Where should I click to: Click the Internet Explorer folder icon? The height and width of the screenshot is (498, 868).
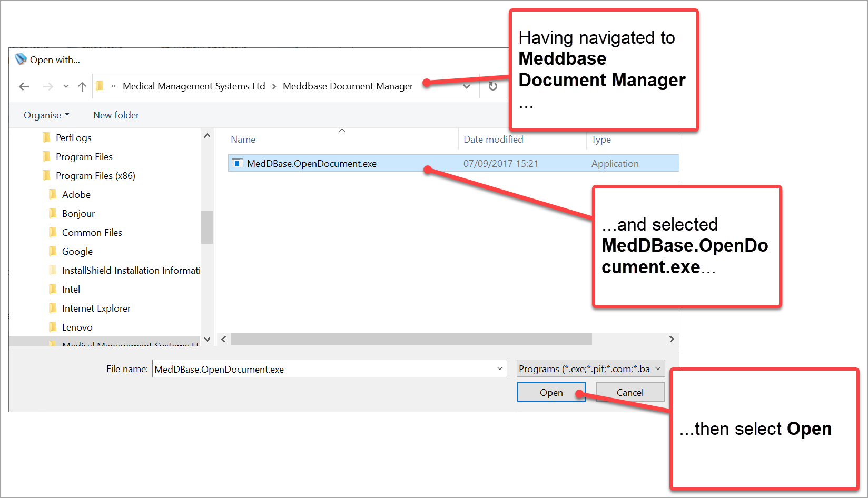point(53,308)
